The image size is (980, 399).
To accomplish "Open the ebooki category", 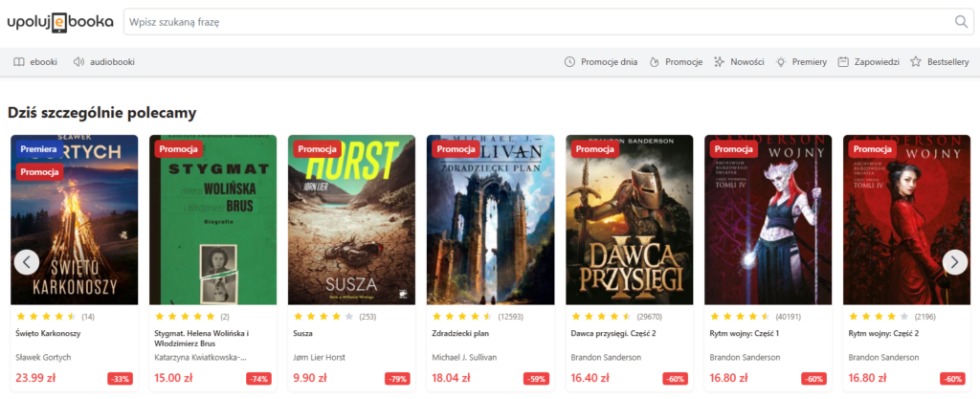I will tap(35, 62).
